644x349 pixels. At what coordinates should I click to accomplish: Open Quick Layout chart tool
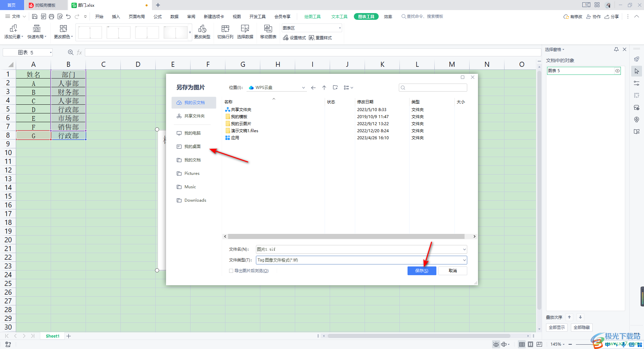click(37, 32)
